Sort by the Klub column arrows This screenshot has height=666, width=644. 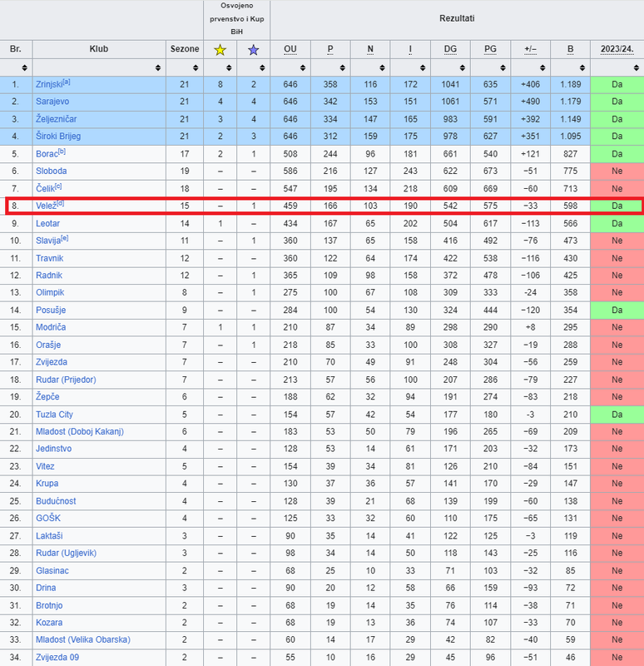click(x=158, y=68)
